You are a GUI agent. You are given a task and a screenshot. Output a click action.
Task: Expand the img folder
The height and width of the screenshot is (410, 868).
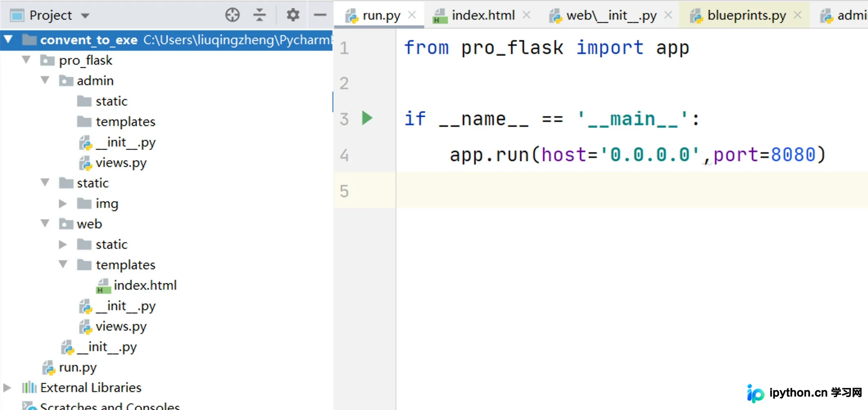63,203
